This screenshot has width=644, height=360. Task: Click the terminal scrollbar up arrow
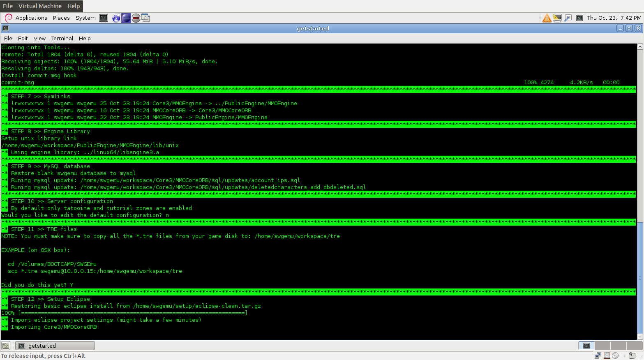pyautogui.click(x=640, y=47)
